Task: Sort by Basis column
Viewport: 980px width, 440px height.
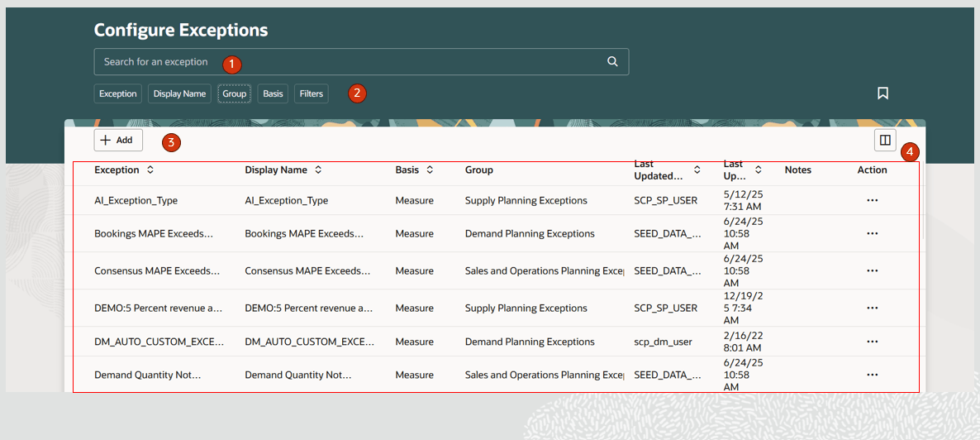Action: click(430, 170)
